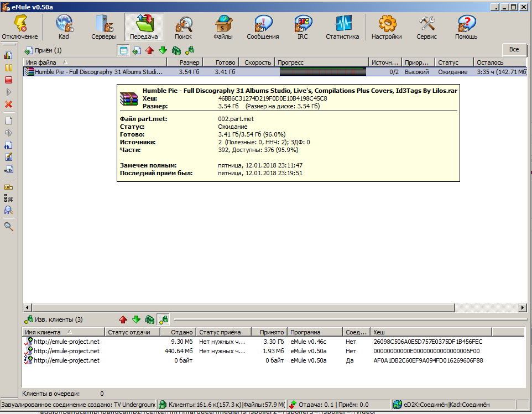Show downloads via bottom green arrow
Screen dimensions: 532x414
click(x=137, y=319)
